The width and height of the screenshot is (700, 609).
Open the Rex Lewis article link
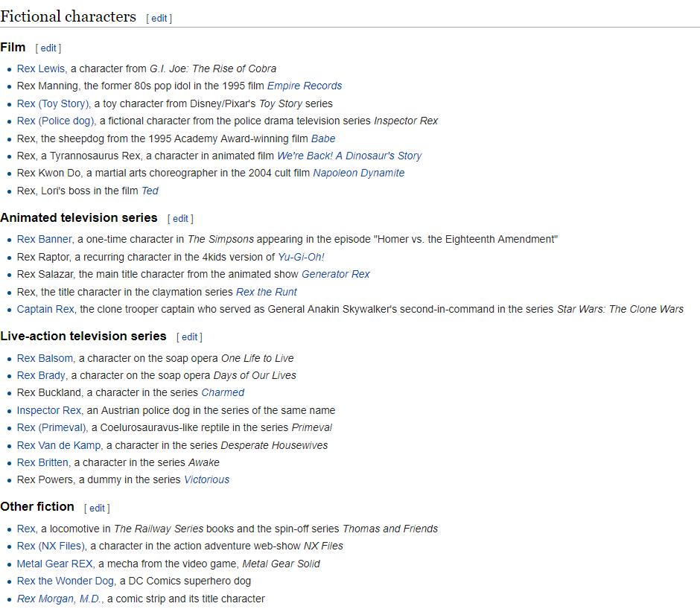point(41,68)
